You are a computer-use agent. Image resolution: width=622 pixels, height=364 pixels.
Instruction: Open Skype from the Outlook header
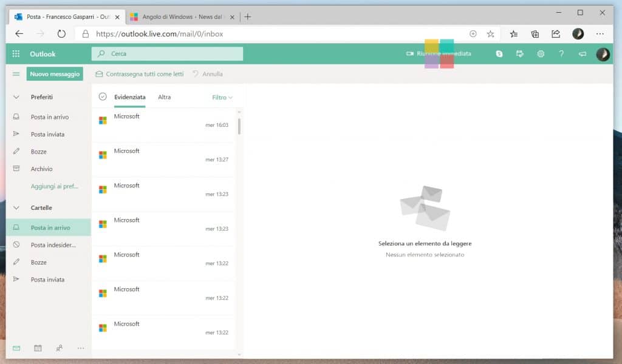[499, 54]
